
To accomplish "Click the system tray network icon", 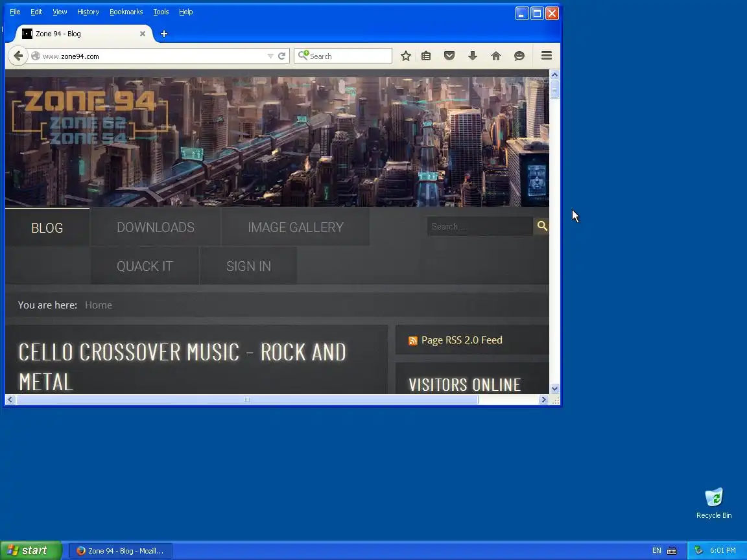I will click(698, 550).
